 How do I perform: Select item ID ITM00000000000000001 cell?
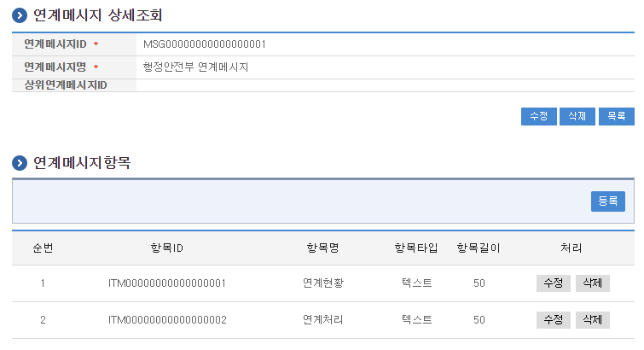point(167,283)
